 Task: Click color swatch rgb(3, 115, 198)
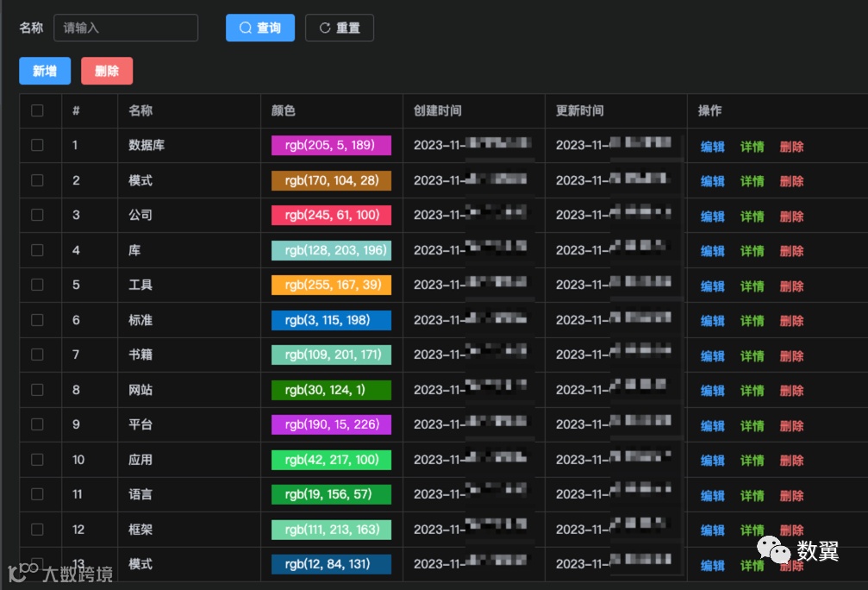(331, 320)
